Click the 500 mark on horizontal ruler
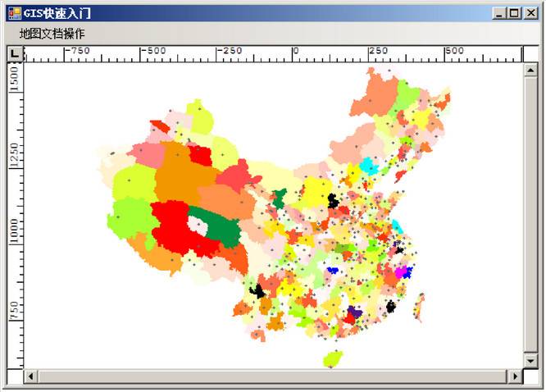The height and width of the screenshot is (392, 546). click(454, 51)
